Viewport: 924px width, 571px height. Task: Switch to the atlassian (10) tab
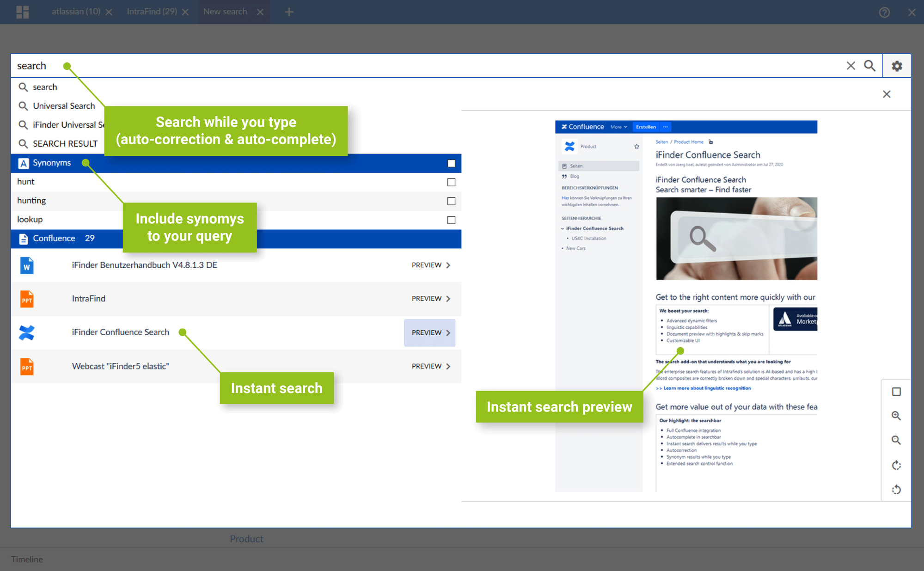pos(76,12)
